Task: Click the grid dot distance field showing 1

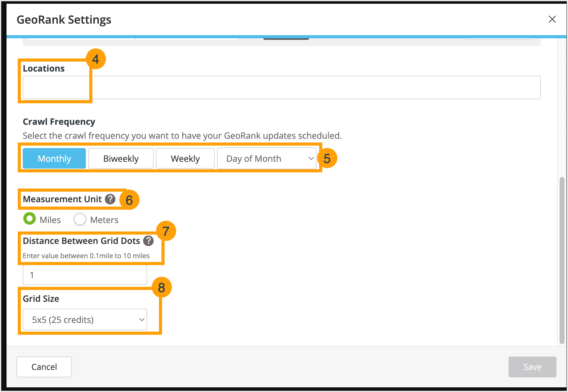Action: pyautogui.click(x=84, y=275)
